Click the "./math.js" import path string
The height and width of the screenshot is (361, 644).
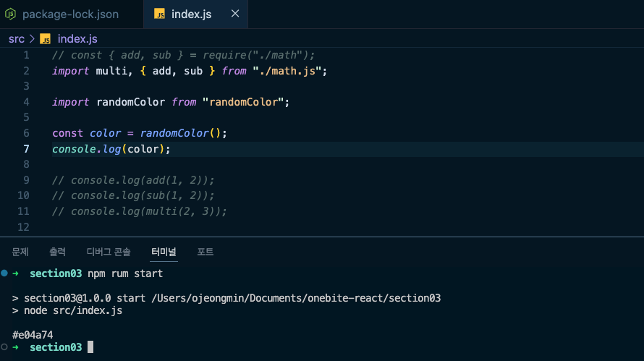pyautogui.click(x=287, y=71)
